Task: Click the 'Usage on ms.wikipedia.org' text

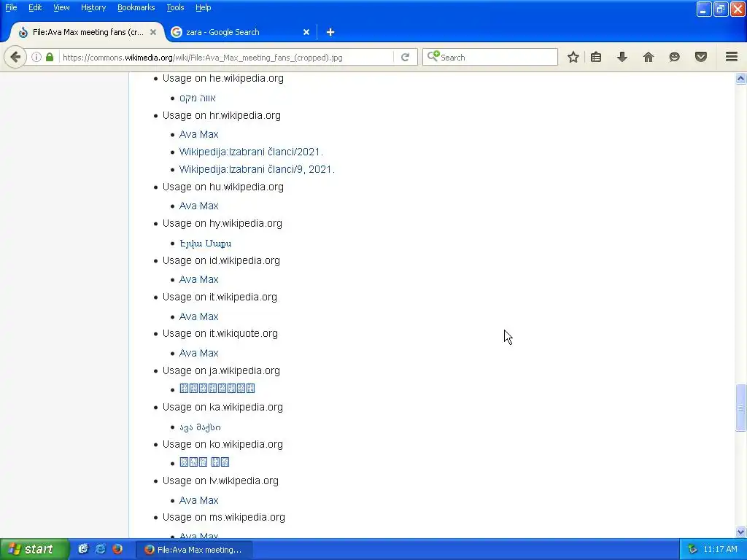Action: pyautogui.click(x=224, y=517)
